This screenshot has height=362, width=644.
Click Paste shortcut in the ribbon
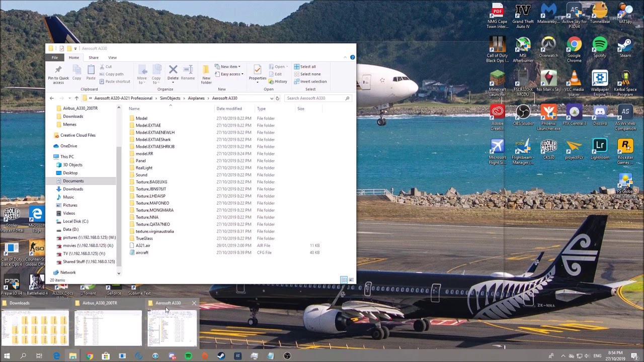115,81
